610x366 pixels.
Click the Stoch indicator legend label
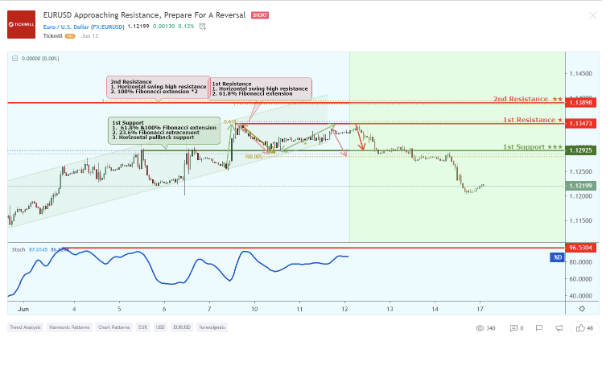point(18,250)
